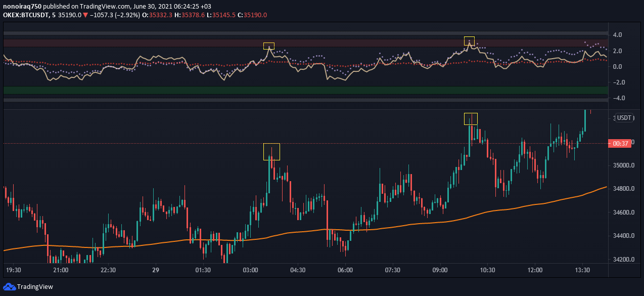Click the red 00:37 countdown price label
This screenshot has height=296, width=644.
[x=620, y=144]
